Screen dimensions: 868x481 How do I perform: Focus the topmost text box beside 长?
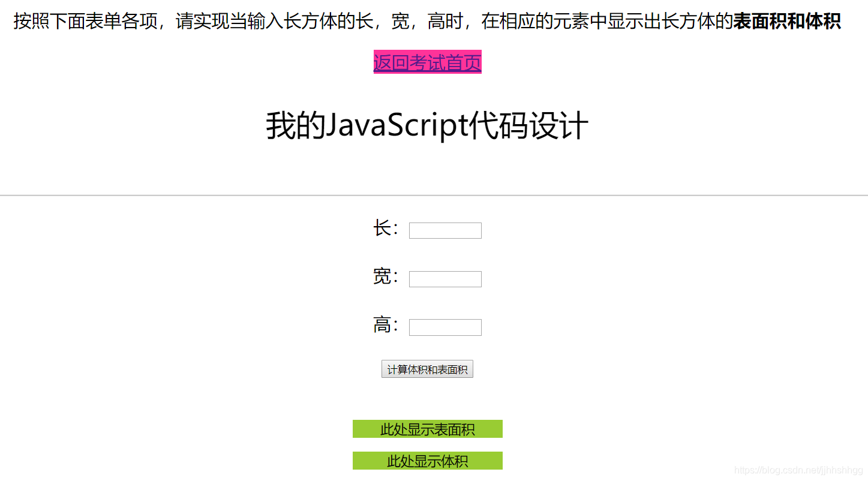click(x=444, y=230)
